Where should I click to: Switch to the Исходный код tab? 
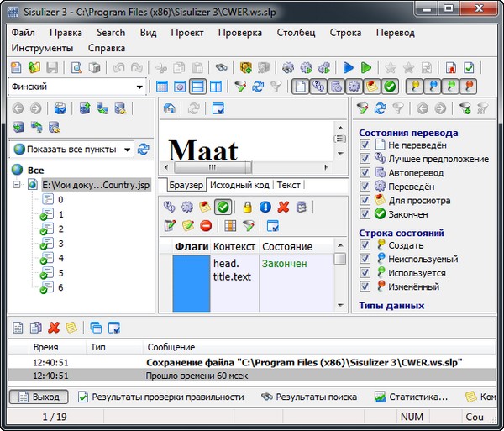pyautogui.click(x=239, y=185)
